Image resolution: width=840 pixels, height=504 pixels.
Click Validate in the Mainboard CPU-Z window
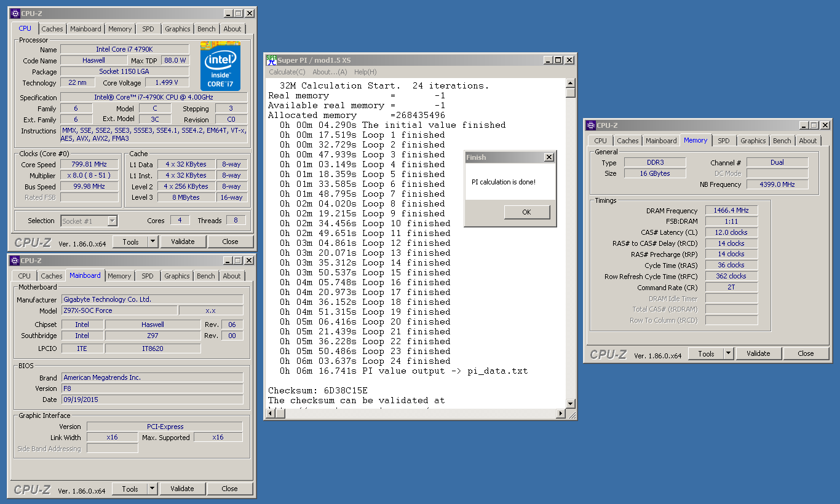click(x=182, y=489)
